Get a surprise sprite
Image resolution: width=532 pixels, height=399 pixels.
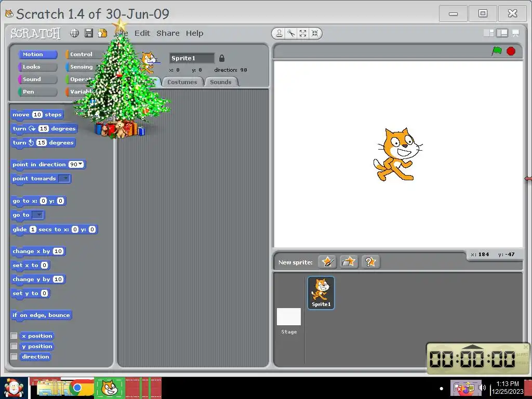[370, 262]
